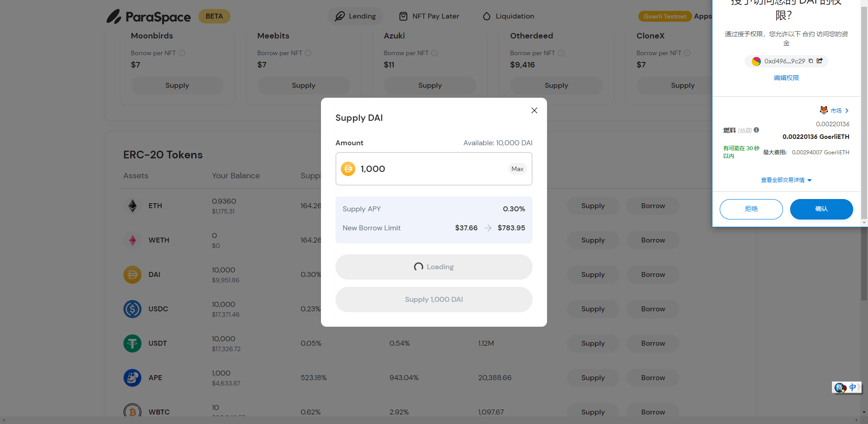Open contract address in block explorer
This screenshot has height=424, width=868.
pyautogui.click(x=820, y=61)
